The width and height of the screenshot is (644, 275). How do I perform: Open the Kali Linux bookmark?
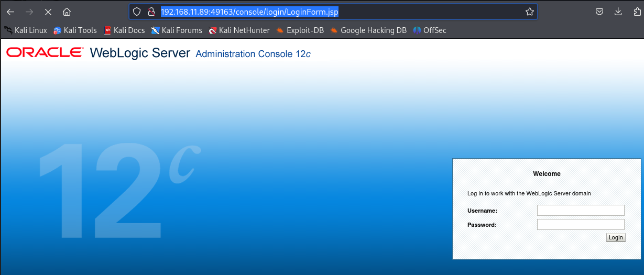[x=26, y=30]
